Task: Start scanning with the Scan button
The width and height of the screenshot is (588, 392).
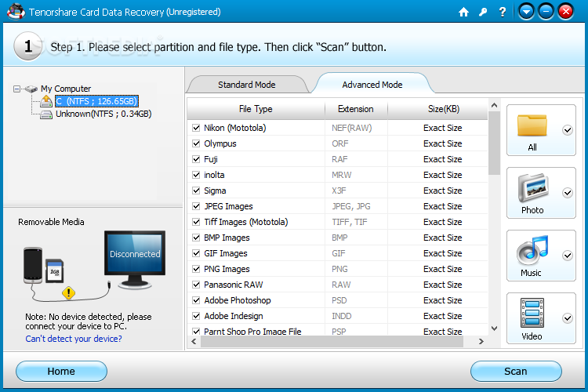Action: (516, 372)
